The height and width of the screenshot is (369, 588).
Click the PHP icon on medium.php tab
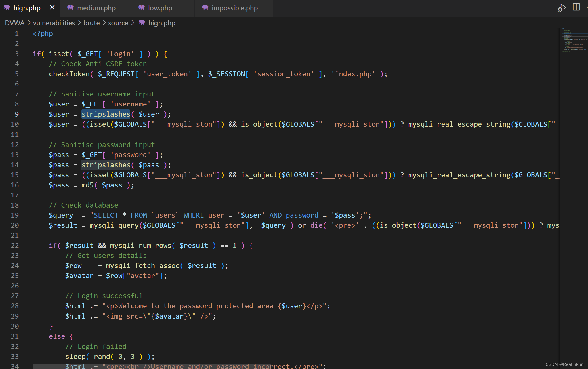(x=70, y=8)
